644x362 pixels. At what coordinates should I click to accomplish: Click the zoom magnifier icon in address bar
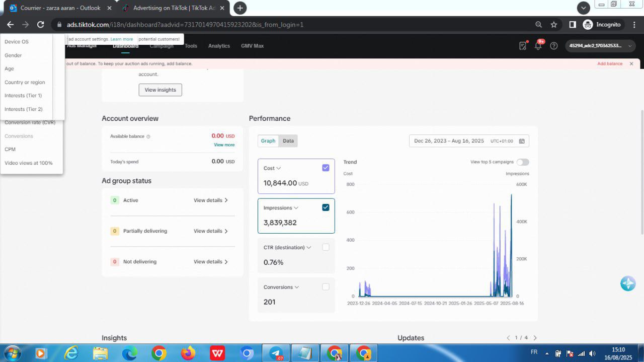(x=539, y=25)
